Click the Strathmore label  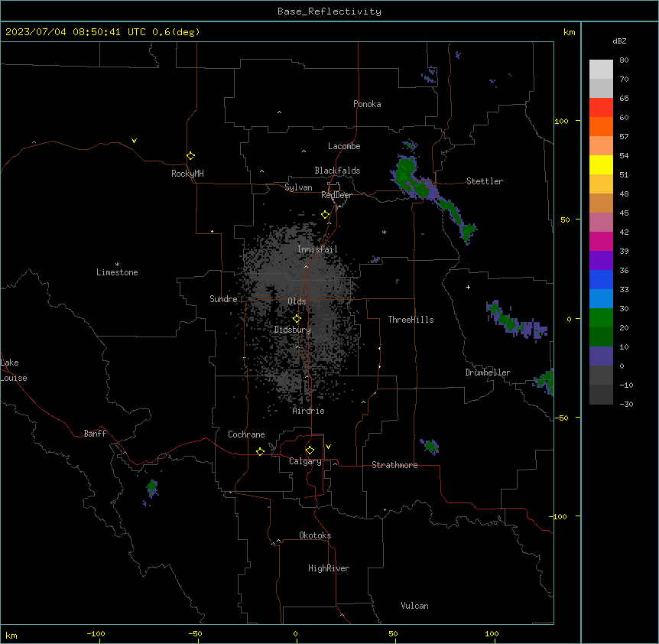(x=394, y=465)
